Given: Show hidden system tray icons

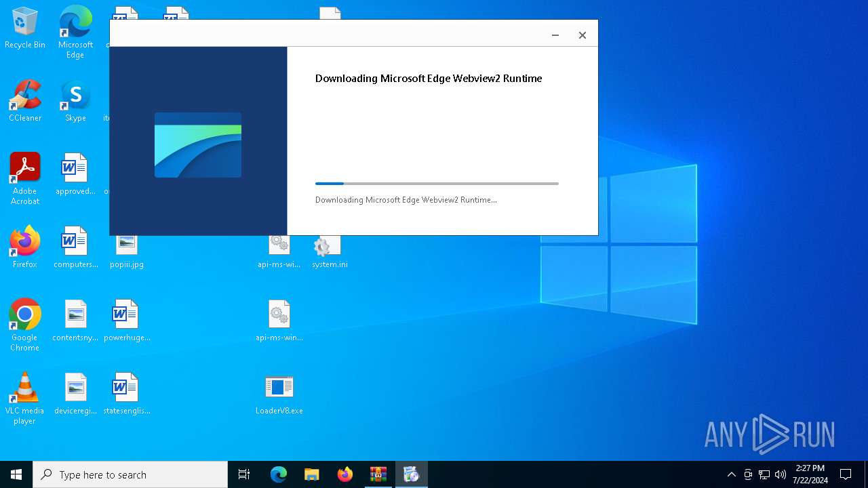Looking at the screenshot, I should pos(731,474).
